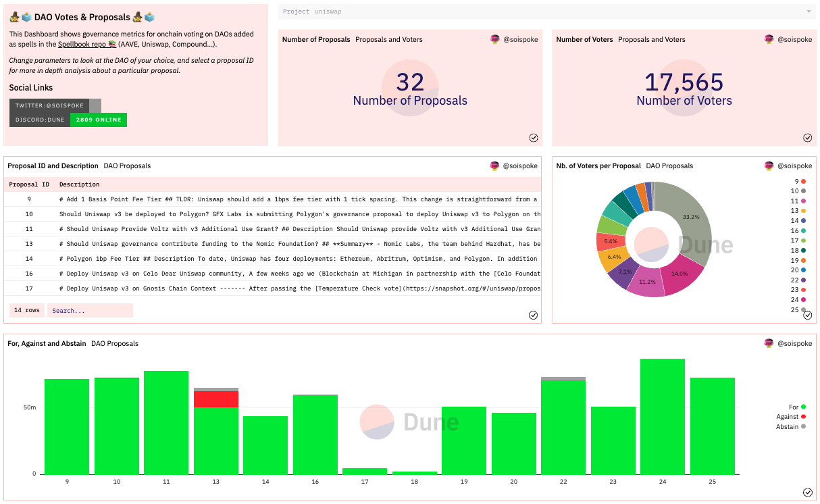The height and width of the screenshot is (504, 820).
Task: Click checkmark icon in Number of Proposals panel
Action: [534, 138]
